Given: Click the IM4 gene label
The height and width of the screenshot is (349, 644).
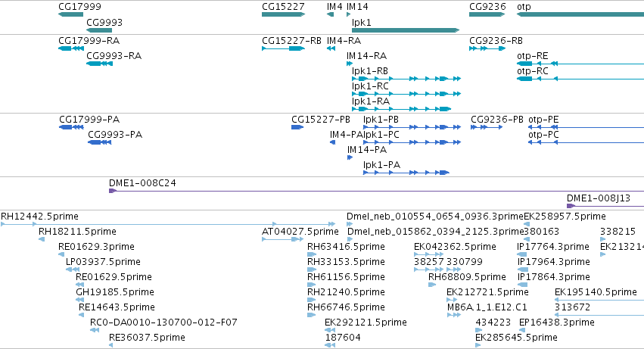Looking at the screenshot, I should 334,7.
